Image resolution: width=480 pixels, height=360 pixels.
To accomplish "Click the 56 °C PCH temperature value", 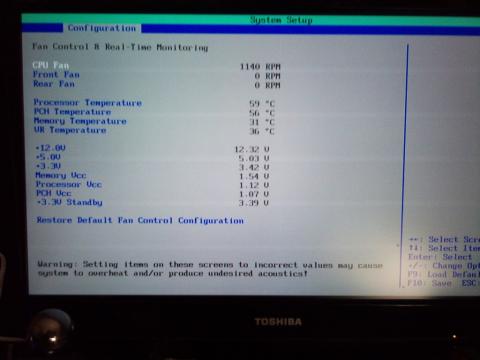I will (x=262, y=113).
